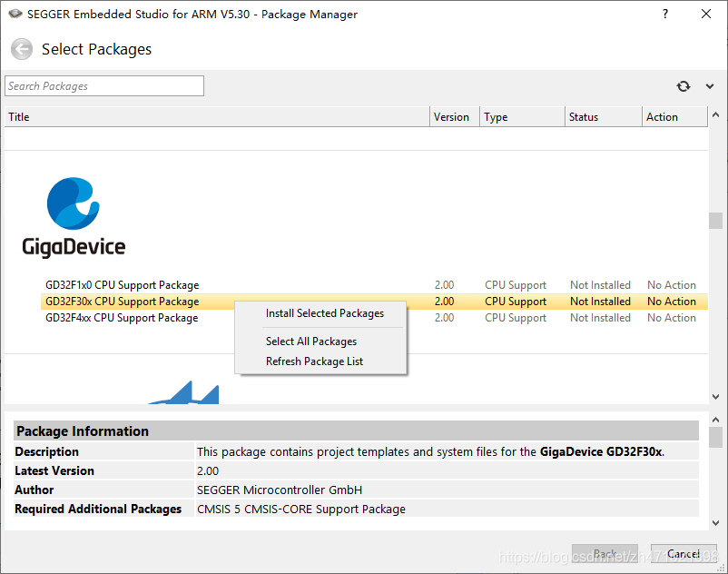Click the Package Information scroll up arrow

(715, 420)
